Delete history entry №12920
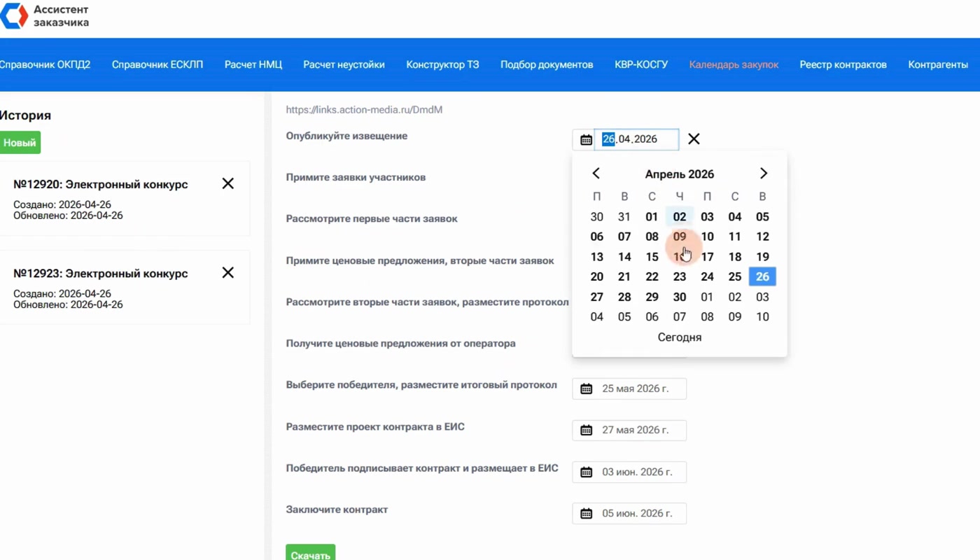Image resolution: width=980 pixels, height=560 pixels. pos(228,184)
